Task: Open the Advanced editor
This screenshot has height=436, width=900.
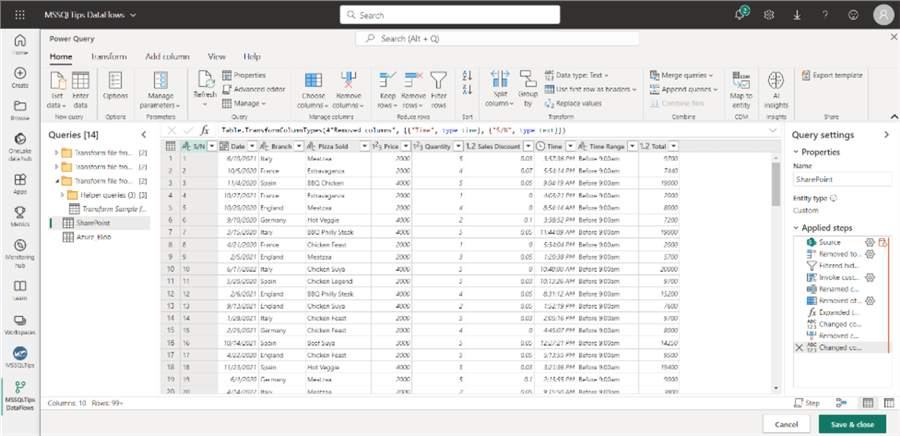Action: point(253,89)
